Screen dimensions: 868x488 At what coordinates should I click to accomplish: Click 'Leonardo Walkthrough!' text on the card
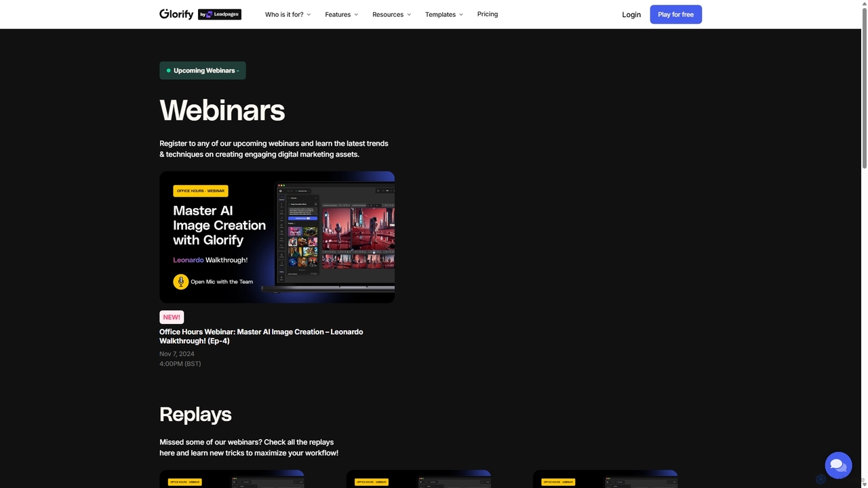(x=210, y=260)
